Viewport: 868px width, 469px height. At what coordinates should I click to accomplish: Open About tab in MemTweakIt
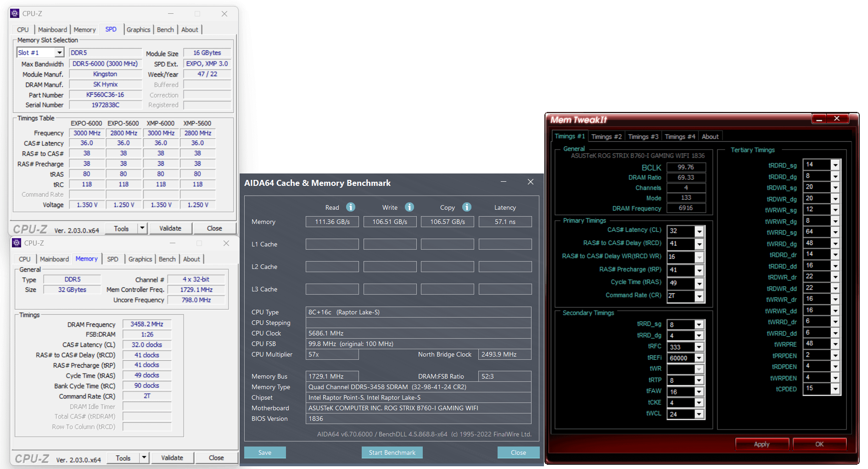click(x=710, y=136)
